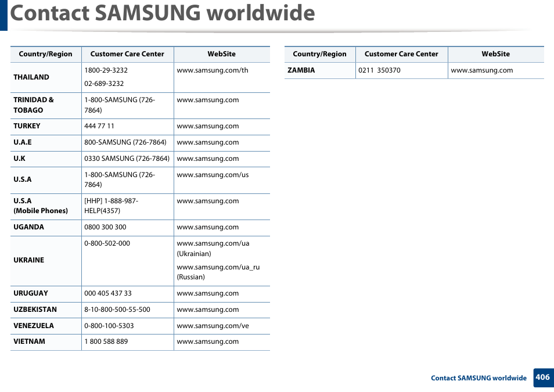Select the THAILAND country cell

(46, 77)
